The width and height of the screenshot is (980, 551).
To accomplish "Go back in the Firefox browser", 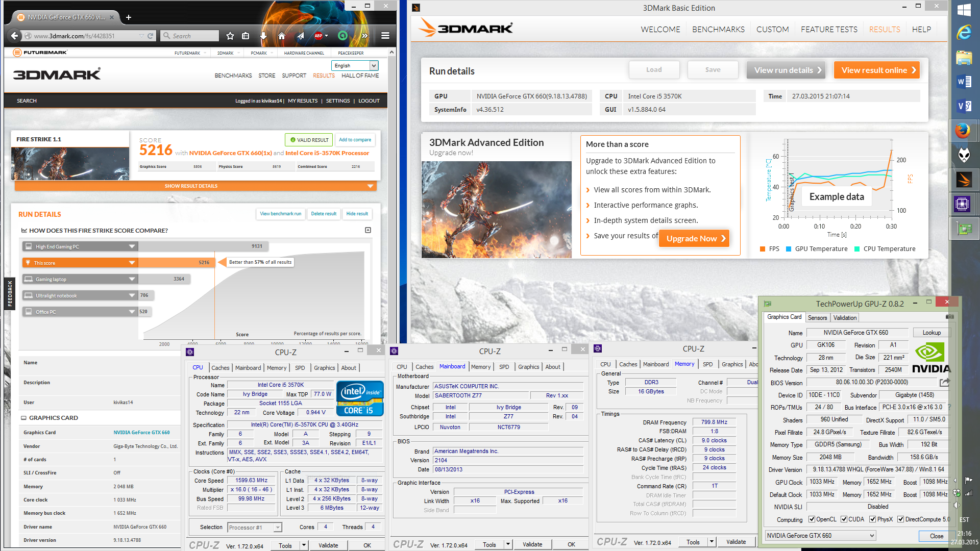I will pyautogui.click(x=15, y=36).
